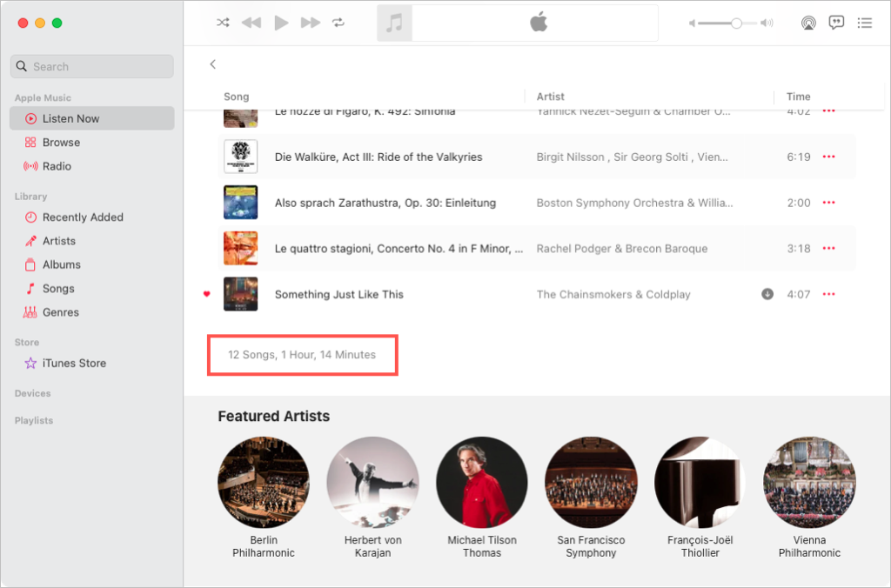
Task: Select song Also sprach Zarathustra, Op. 30: Einleitung
Action: (x=385, y=204)
